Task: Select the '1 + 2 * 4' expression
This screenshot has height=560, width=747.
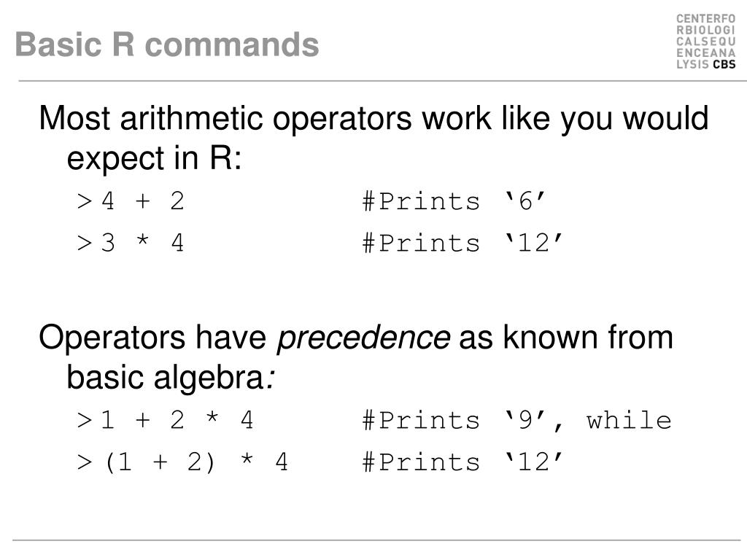Action: (177, 420)
